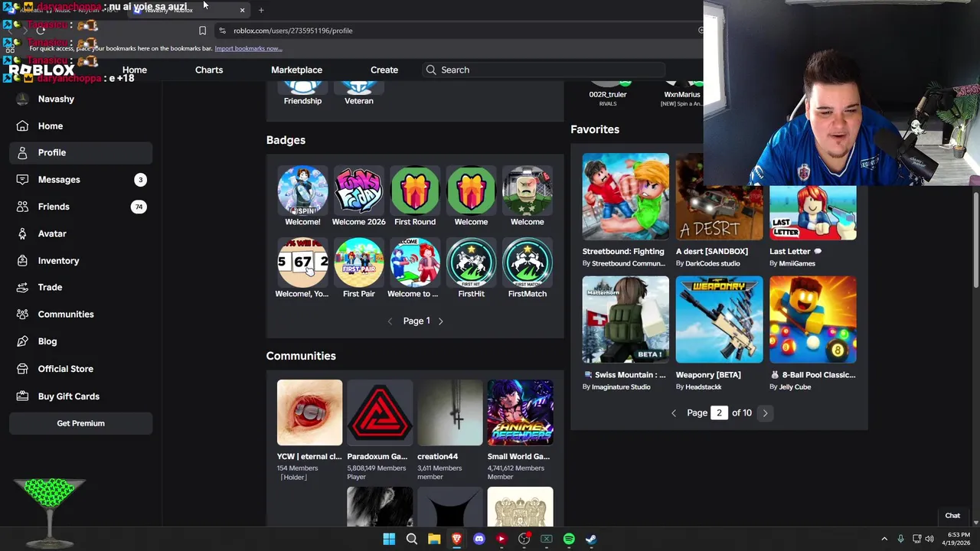
Task: Open Avatar in the sidebar
Action: coord(81,233)
